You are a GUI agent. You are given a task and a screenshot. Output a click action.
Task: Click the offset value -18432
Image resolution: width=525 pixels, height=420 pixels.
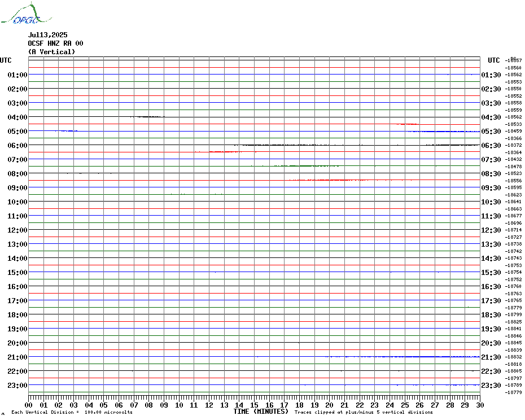[x=514, y=159]
